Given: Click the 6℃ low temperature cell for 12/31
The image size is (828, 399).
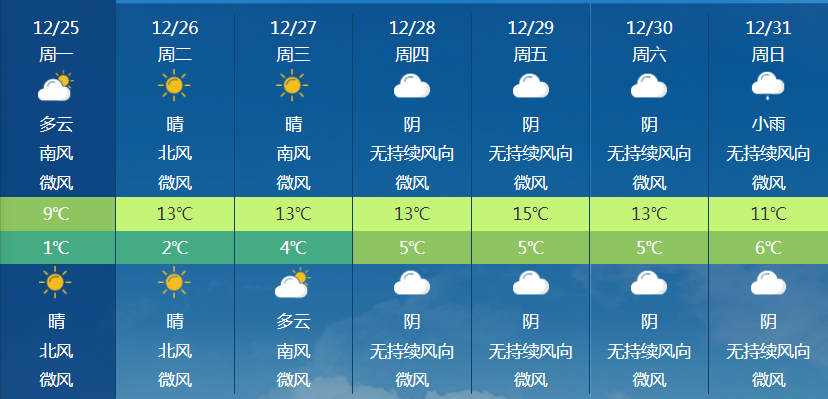Looking at the screenshot, I should point(768,248).
